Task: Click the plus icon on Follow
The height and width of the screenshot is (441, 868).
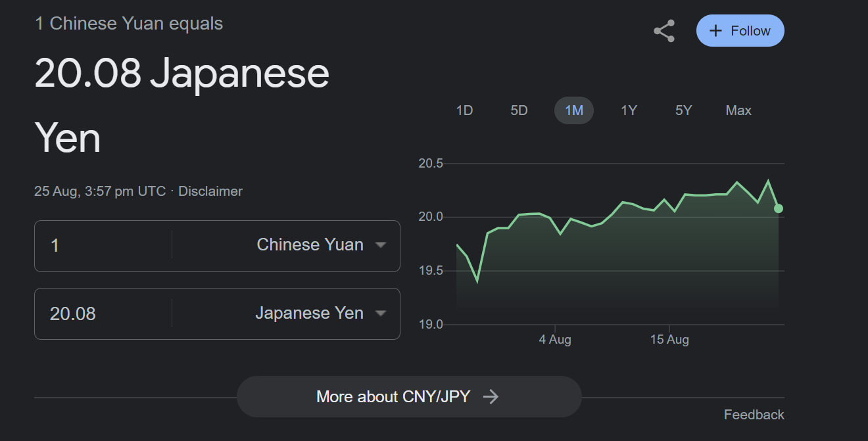Action: click(x=716, y=31)
